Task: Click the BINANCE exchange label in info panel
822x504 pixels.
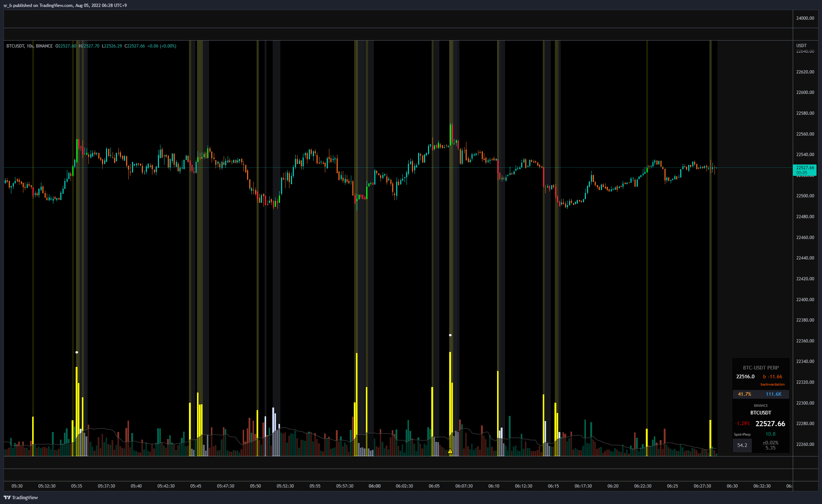Action: pos(761,406)
